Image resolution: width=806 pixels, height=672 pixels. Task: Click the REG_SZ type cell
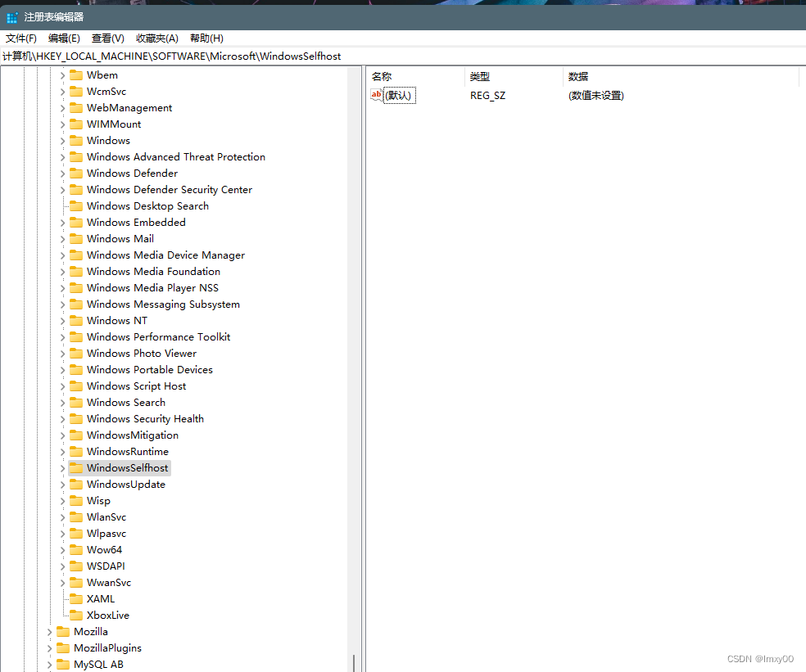coord(488,96)
